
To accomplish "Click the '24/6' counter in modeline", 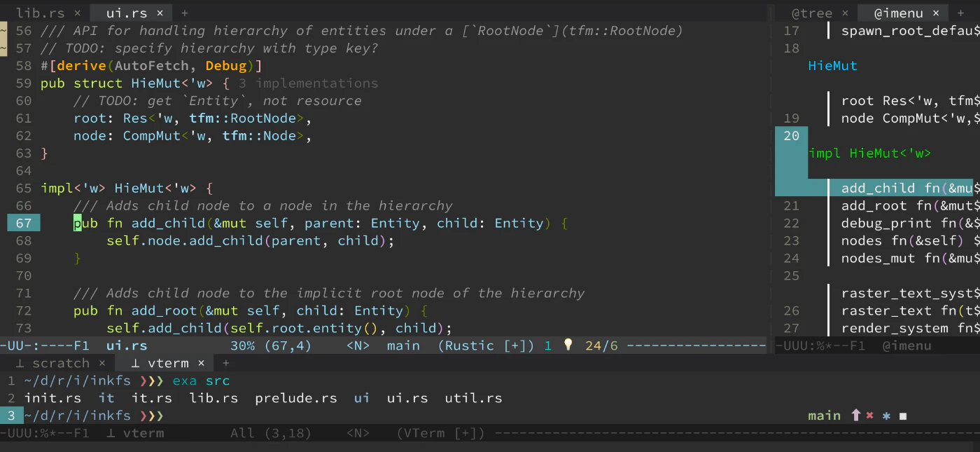I will 601,345.
